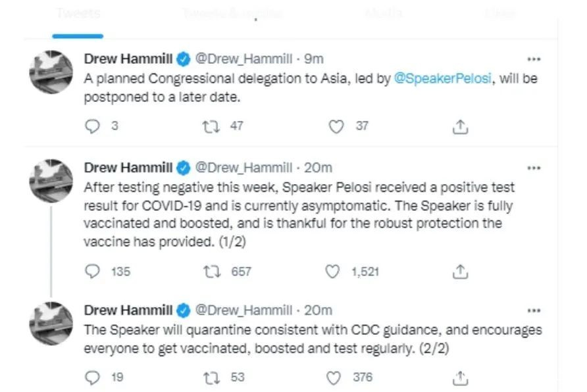Image resolution: width=587 pixels, height=392 pixels.
Task: Share the COVID-19 positive test tweet
Action: 461,271
